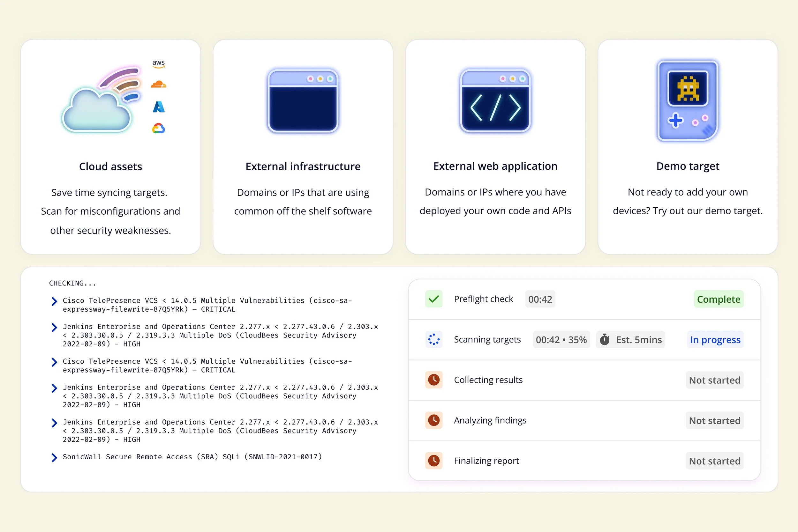Viewport: 798px width, 532px height.
Task: Click the AWS logo icon
Action: click(x=158, y=64)
